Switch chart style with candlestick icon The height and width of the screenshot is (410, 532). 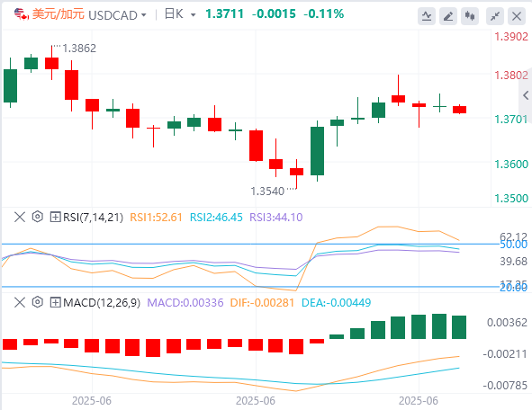[x=470, y=16]
